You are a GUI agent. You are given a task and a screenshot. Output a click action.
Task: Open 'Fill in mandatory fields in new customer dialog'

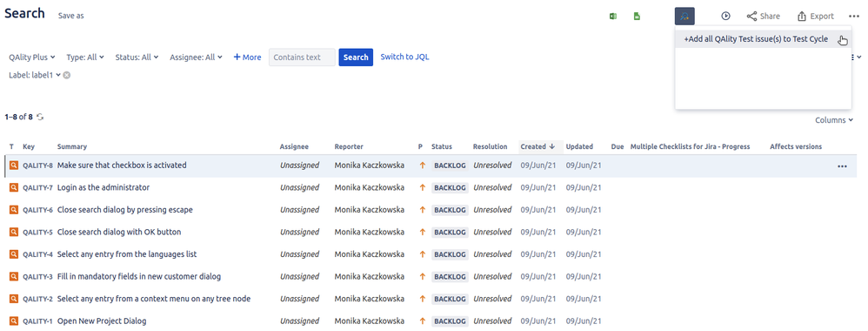click(139, 276)
